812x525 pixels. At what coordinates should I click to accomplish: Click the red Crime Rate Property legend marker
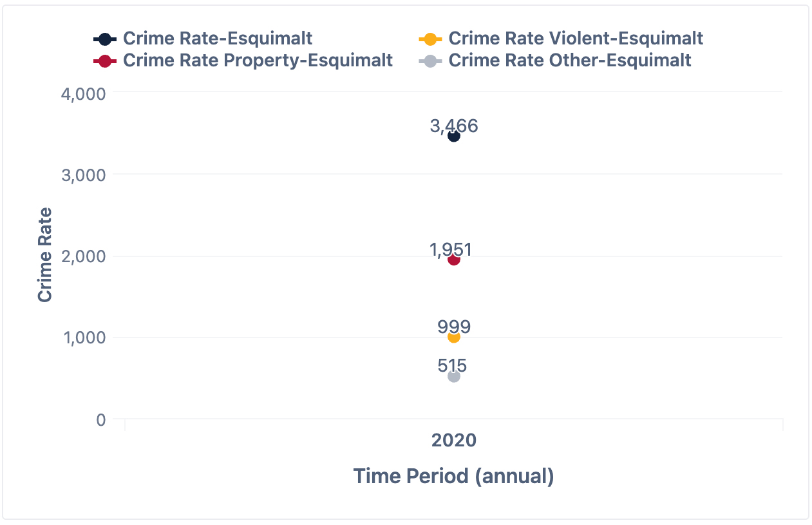[105, 61]
